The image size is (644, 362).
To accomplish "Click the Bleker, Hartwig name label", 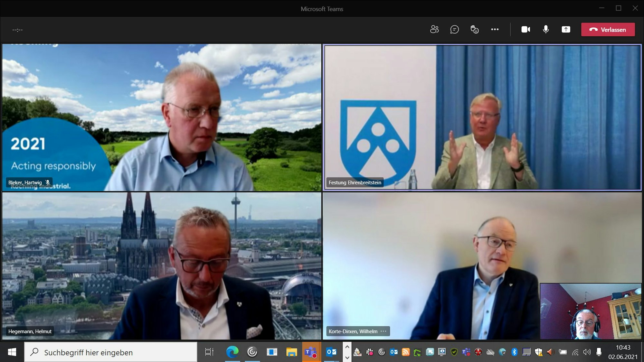I will pyautogui.click(x=25, y=182).
